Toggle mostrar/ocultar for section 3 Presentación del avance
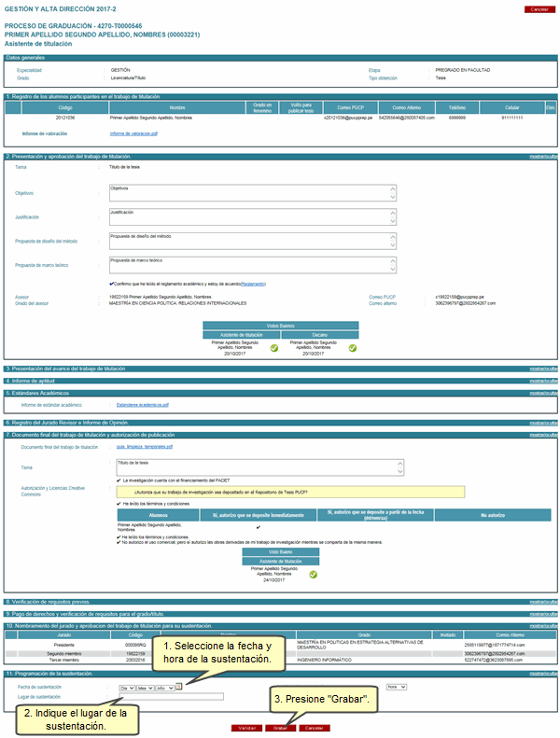 (543, 369)
